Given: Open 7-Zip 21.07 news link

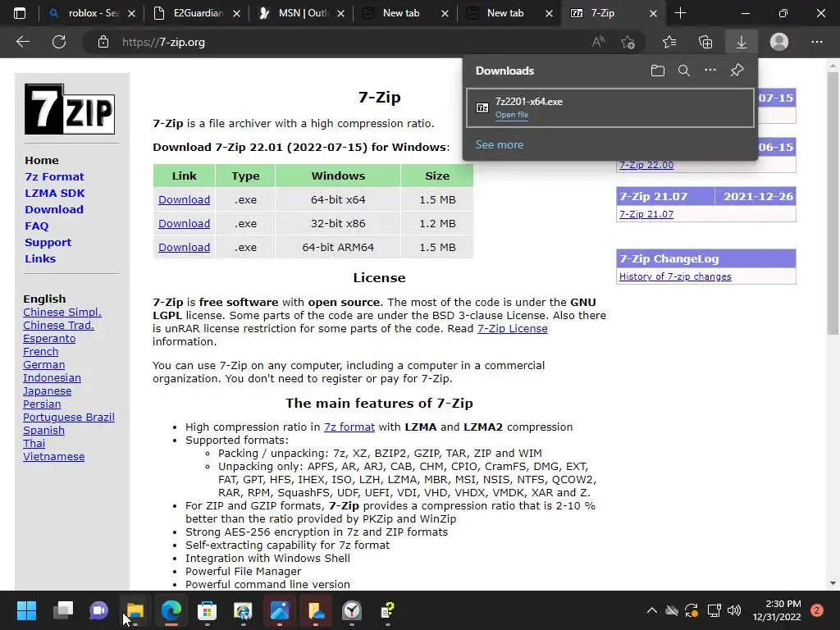Looking at the screenshot, I should pos(646,214).
